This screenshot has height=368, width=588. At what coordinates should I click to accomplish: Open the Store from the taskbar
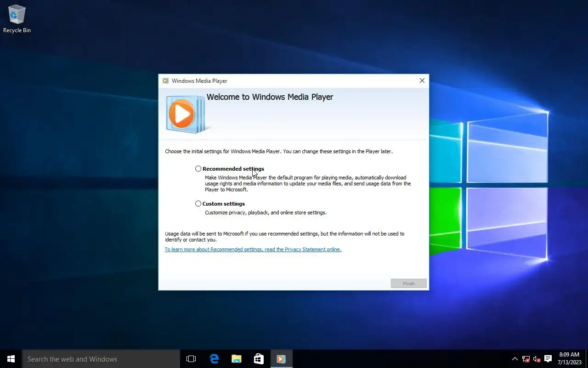click(x=259, y=359)
